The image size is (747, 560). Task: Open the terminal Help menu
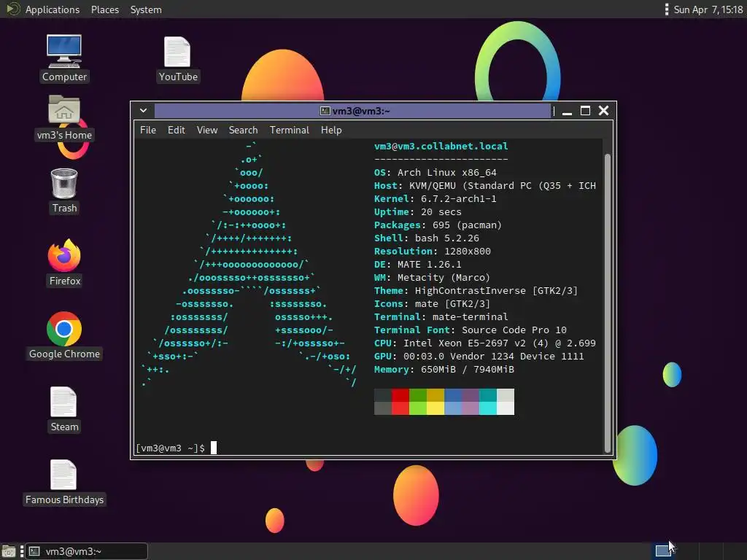(x=331, y=130)
